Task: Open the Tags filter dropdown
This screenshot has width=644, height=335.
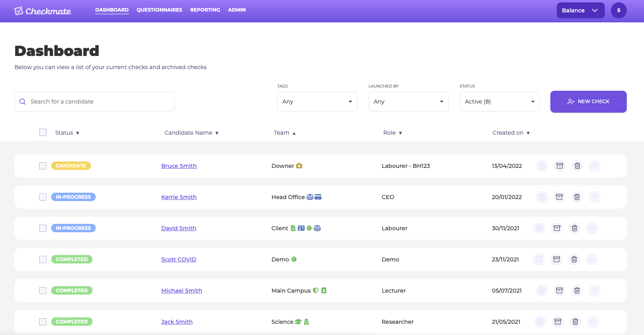Action: coord(317,102)
